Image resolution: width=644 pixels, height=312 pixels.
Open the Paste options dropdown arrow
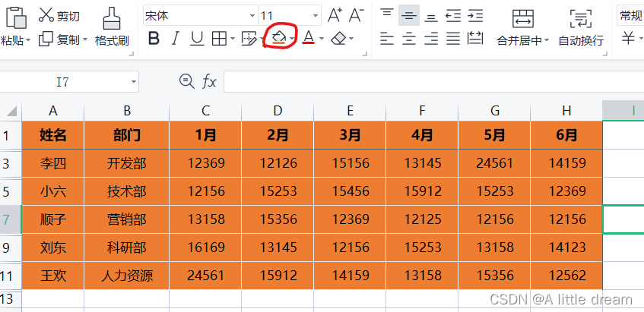28,40
